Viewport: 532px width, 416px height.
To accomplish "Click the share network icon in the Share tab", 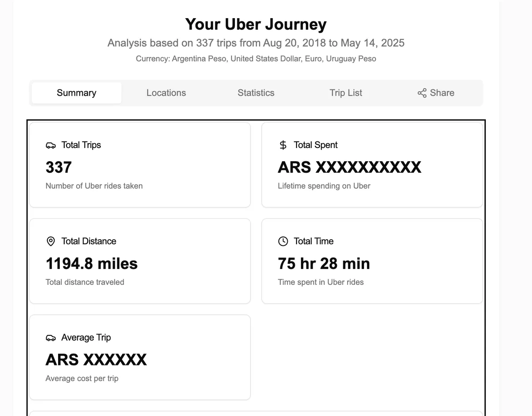I will click(x=421, y=93).
